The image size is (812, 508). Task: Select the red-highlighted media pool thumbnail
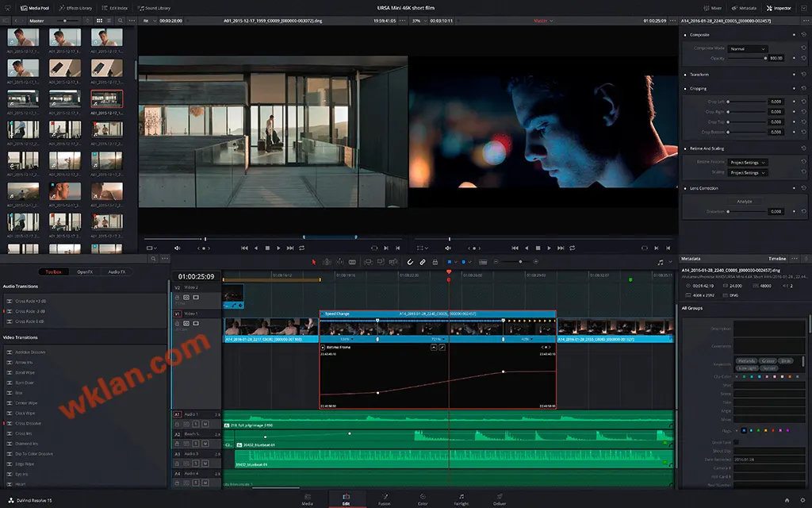click(x=107, y=98)
